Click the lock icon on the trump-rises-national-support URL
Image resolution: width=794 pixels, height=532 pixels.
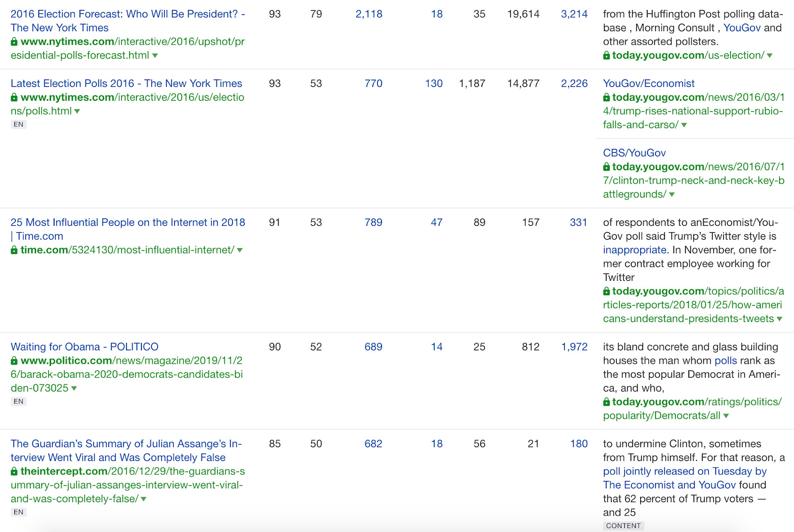pos(606,97)
